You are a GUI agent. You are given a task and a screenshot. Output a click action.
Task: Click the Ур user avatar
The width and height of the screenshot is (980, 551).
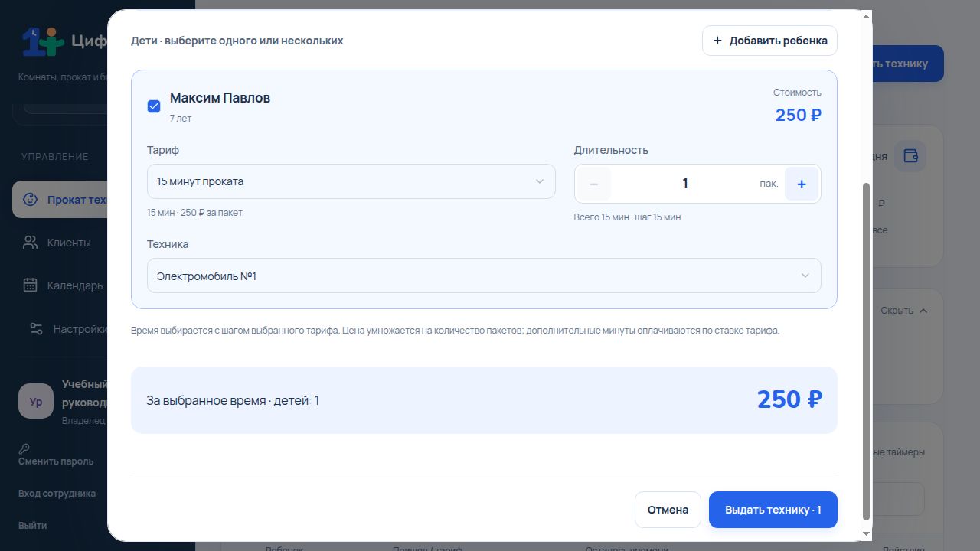(36, 401)
